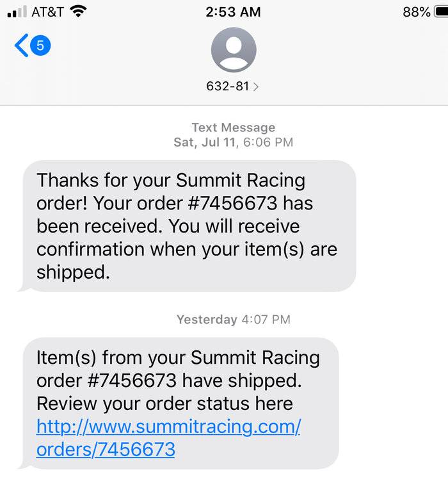Select the order received message bubble

189,226
